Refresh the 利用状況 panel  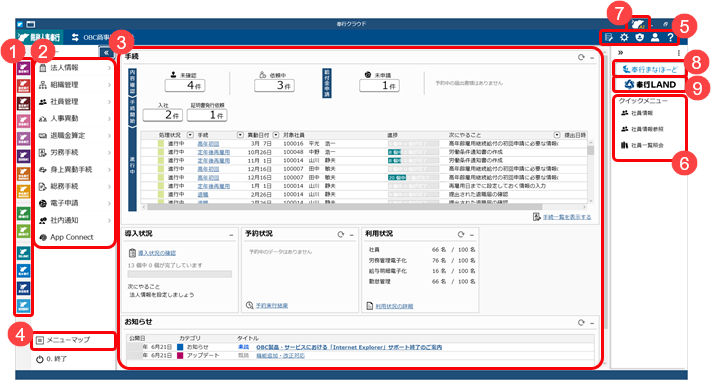click(461, 234)
